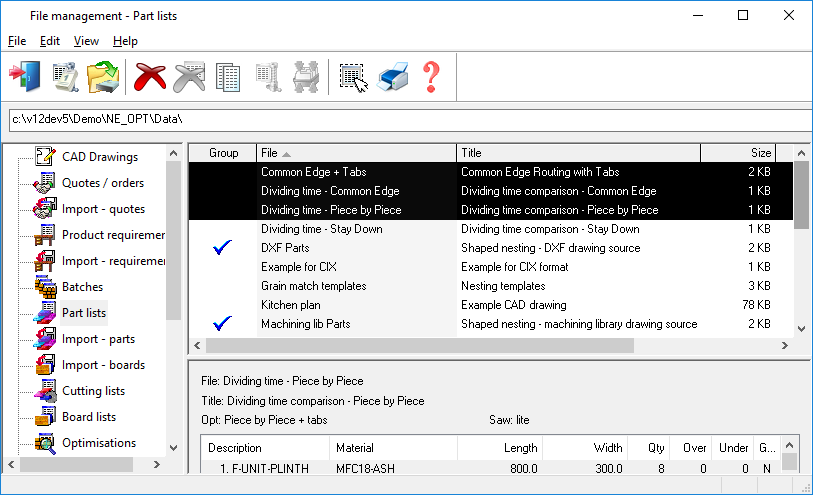Select the Common Edge + Tabs file row
Screen dimensions: 813x495
[490, 172]
